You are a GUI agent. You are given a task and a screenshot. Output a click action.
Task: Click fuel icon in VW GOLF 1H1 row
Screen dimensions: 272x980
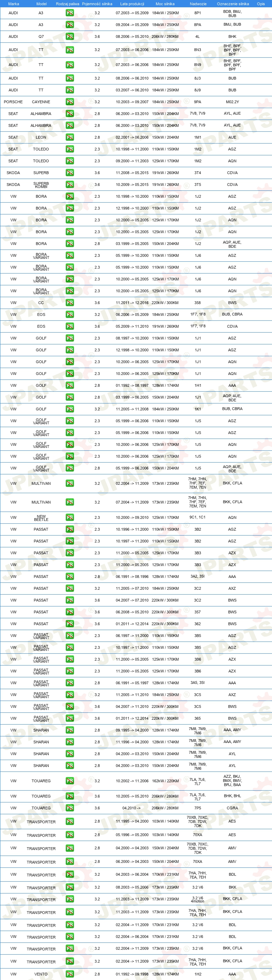70,385
